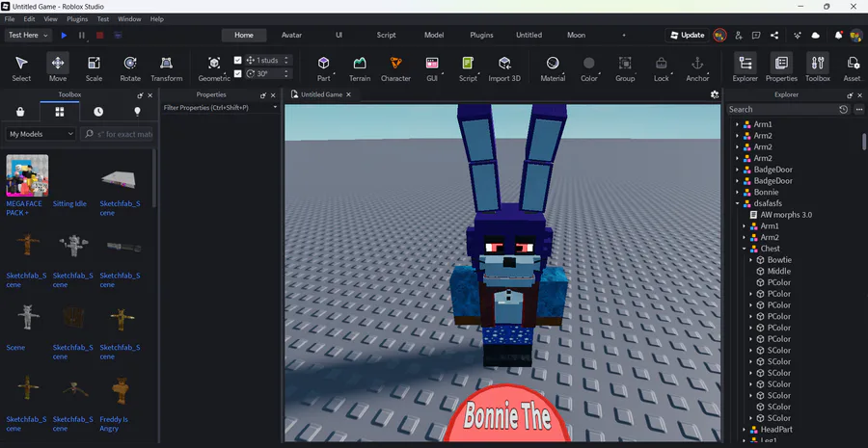Open the Terrain editor

360,68
